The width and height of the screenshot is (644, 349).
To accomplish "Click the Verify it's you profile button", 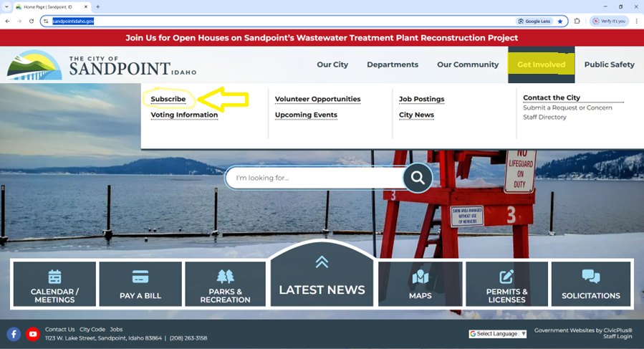I will pyautogui.click(x=609, y=21).
